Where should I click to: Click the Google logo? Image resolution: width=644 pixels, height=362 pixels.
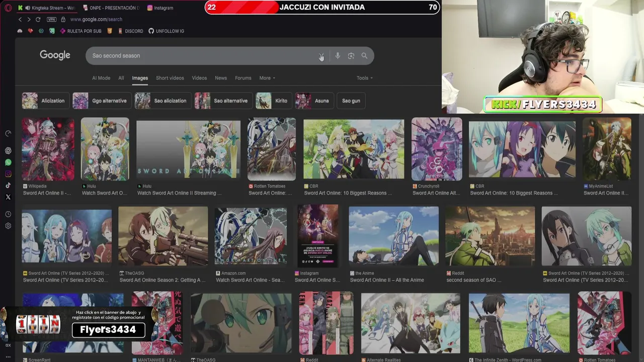click(55, 55)
